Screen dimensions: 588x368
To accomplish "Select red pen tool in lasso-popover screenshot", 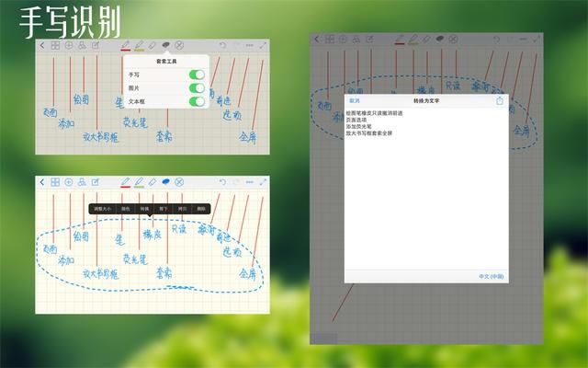I will pyautogui.click(x=126, y=45).
